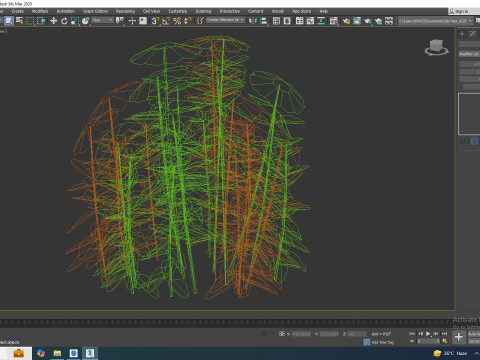The image size is (480, 360).
Task: Click Use Pivot Point Center icon
Action: tap(119, 21)
